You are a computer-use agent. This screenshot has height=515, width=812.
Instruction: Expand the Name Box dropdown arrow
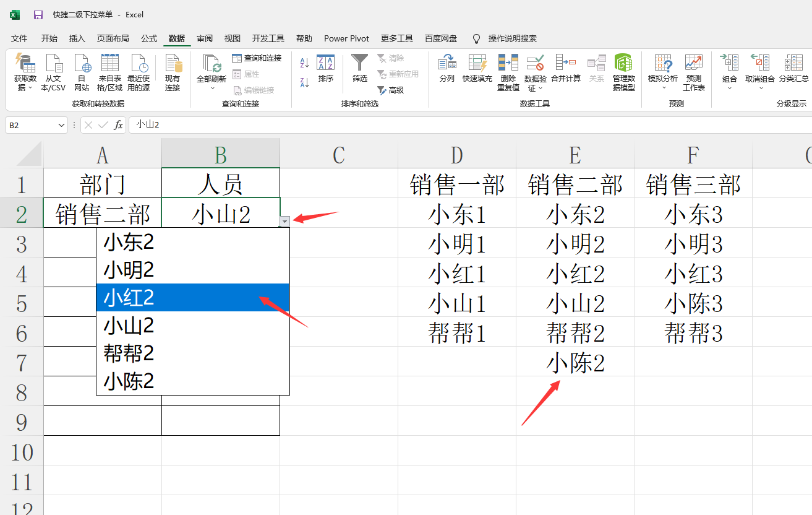pos(61,125)
